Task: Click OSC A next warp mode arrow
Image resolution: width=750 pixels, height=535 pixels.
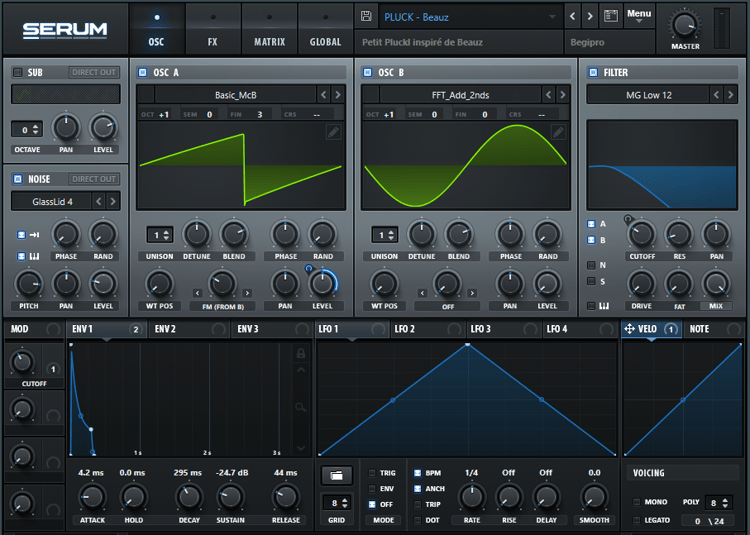Action: coord(247,293)
